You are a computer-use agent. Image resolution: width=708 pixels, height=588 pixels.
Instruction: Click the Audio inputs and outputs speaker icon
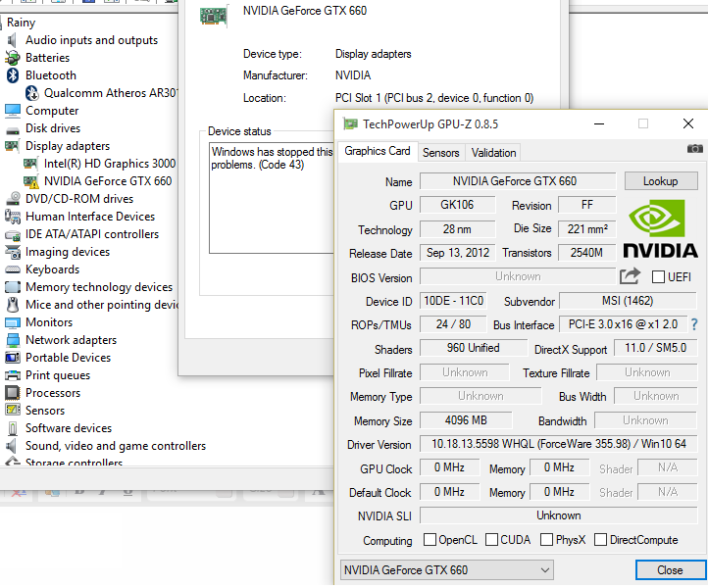[x=12, y=40]
